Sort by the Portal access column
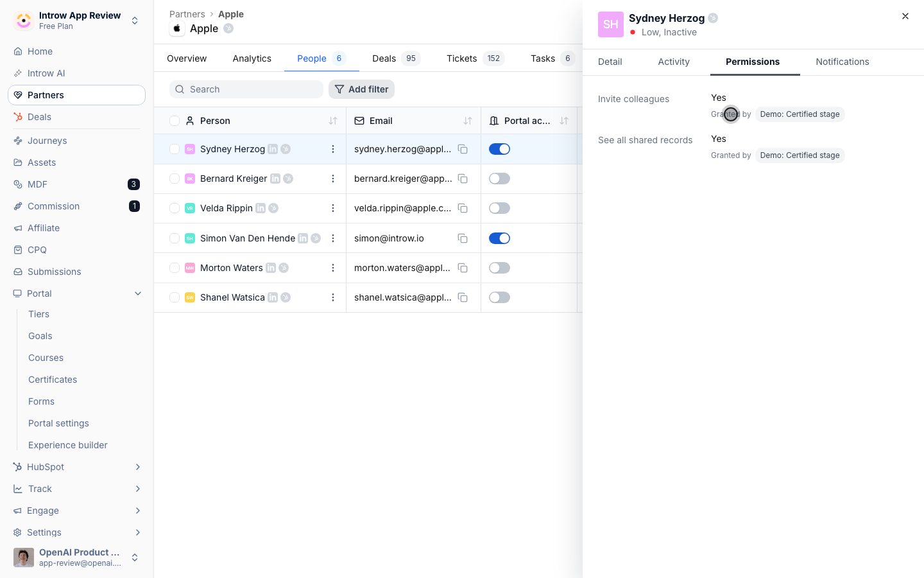924x578 pixels. 564,121
